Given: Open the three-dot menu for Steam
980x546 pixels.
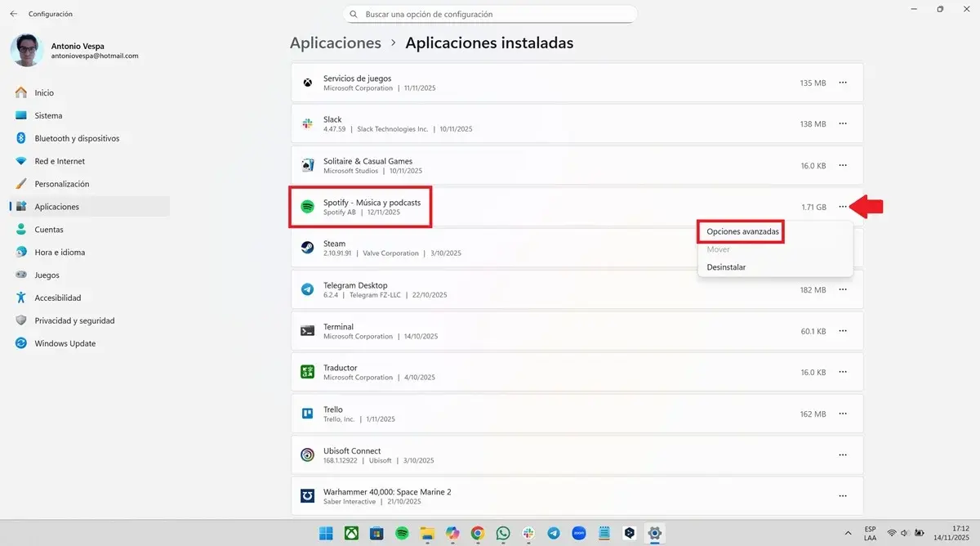Looking at the screenshot, I should pos(842,248).
